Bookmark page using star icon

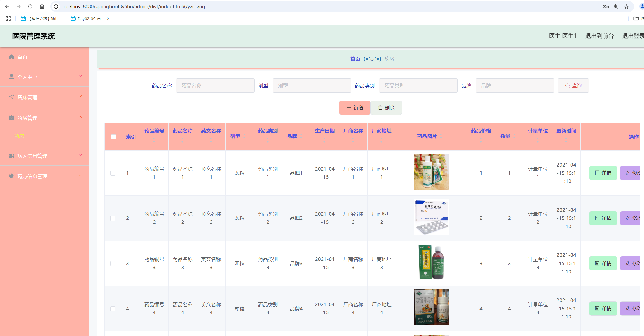(626, 6)
